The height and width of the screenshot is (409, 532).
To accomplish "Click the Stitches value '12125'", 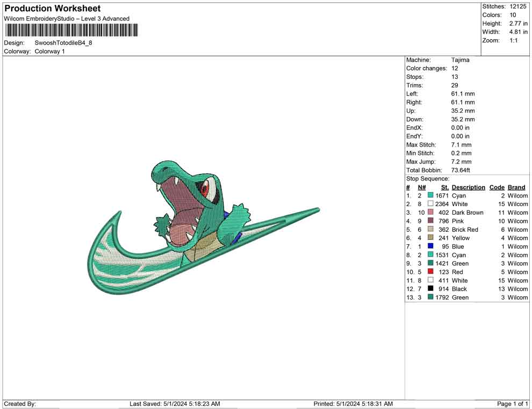I will (517, 6).
